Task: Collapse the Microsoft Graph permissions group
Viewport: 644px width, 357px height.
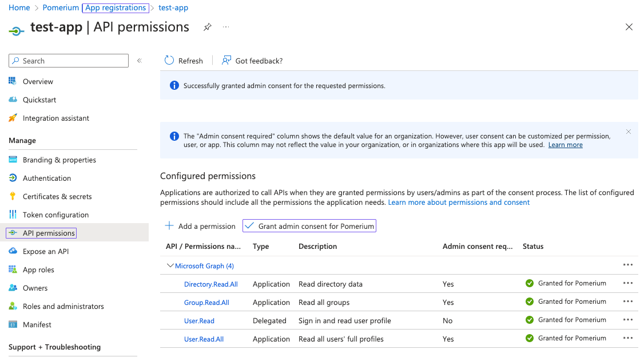Action: coord(170,265)
